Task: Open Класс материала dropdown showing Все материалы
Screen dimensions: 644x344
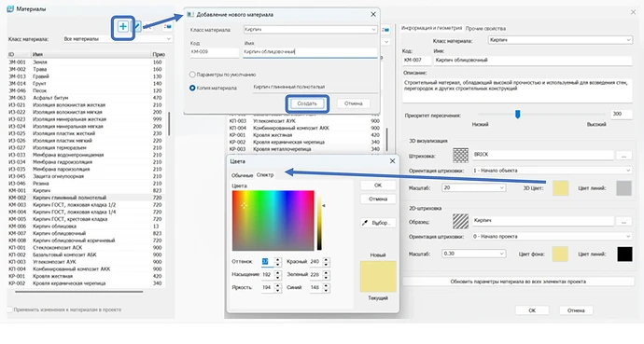Action: click(117, 39)
